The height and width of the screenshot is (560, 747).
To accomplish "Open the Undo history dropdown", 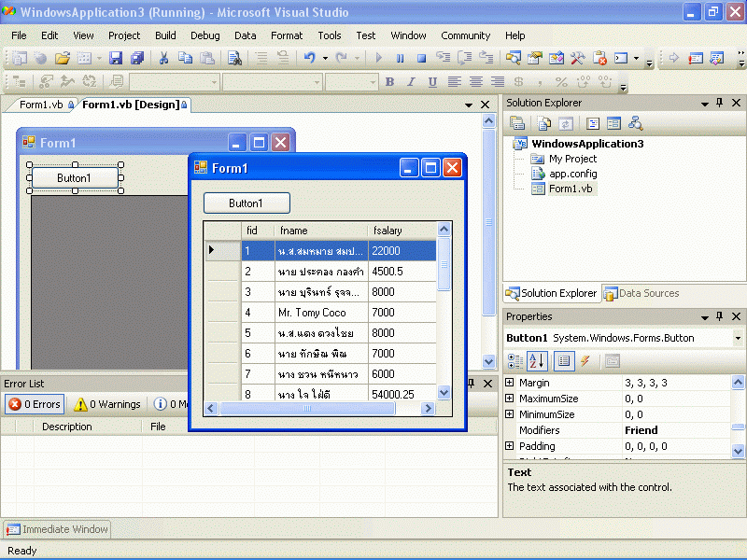I will coord(325,58).
